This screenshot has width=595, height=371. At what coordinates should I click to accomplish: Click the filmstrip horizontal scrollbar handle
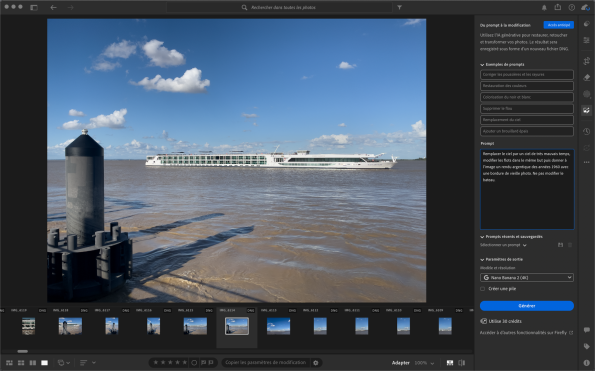(x=23, y=351)
